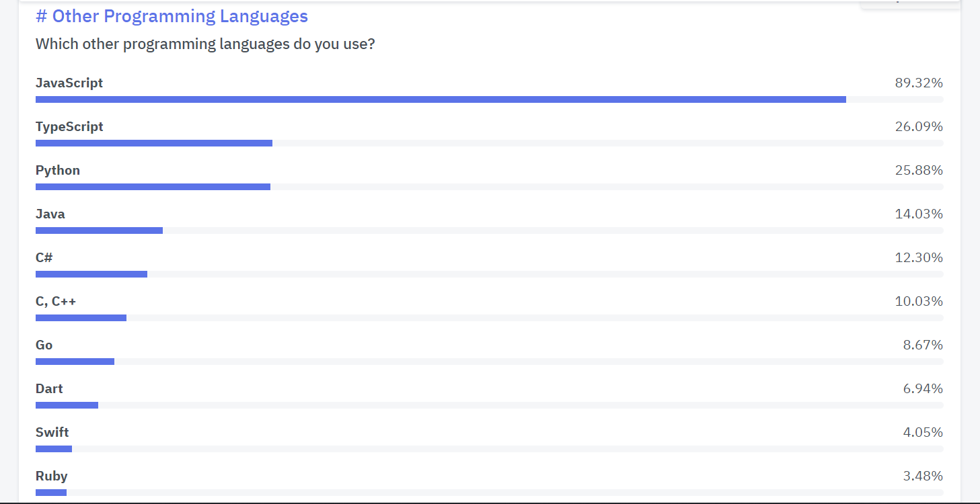This screenshot has width=980, height=504.
Task: Click the partially visible card at top right
Action: tap(910, 3)
